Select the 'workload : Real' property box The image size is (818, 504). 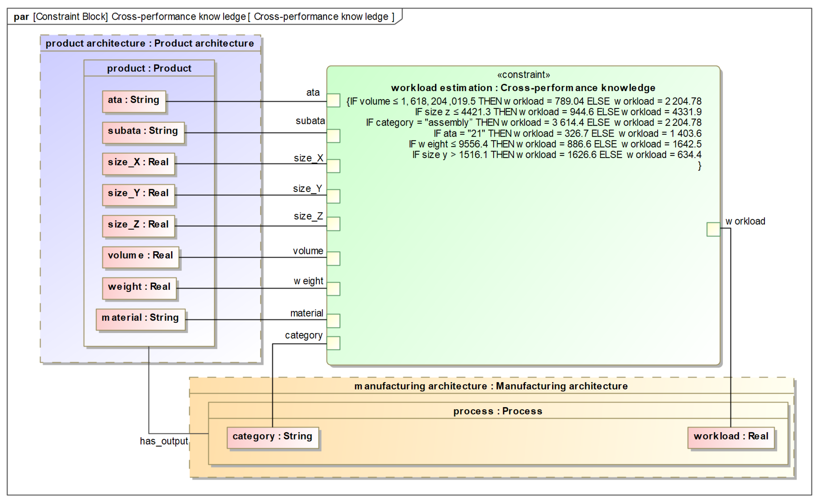[x=731, y=438]
